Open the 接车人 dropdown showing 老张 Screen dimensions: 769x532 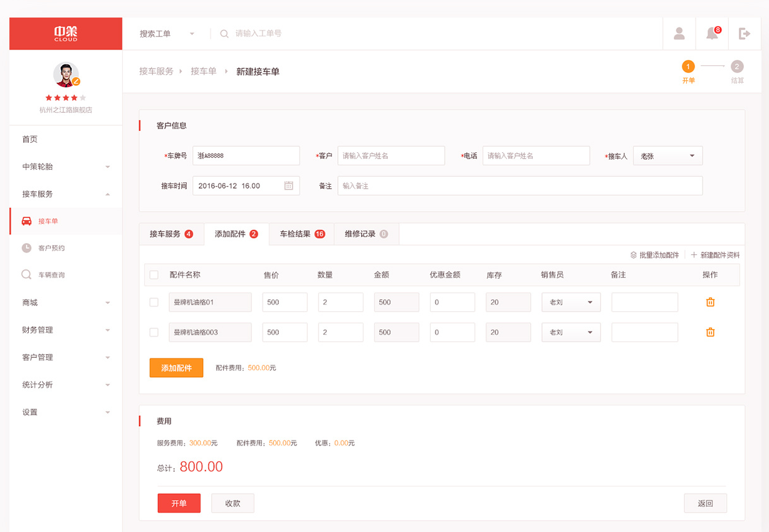[x=667, y=156]
